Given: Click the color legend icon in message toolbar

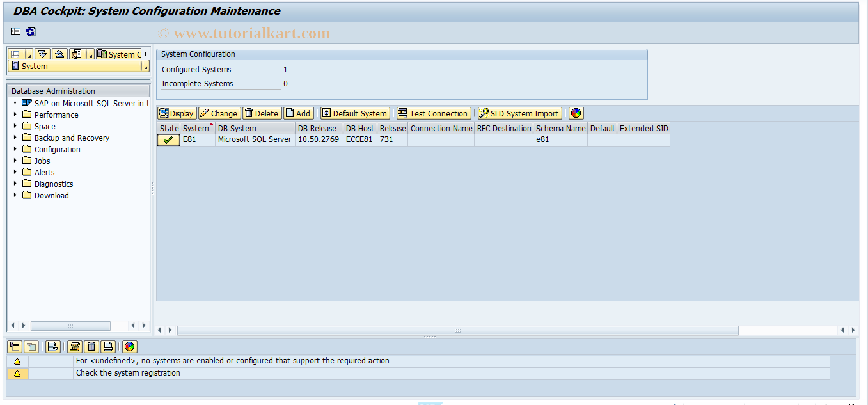Looking at the screenshot, I should point(130,347).
